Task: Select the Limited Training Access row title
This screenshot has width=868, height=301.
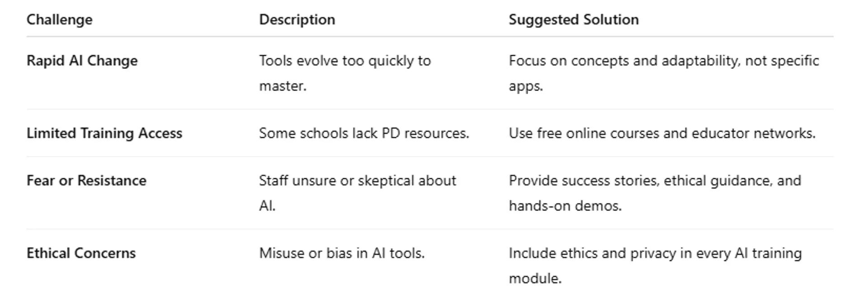Action: pos(104,133)
